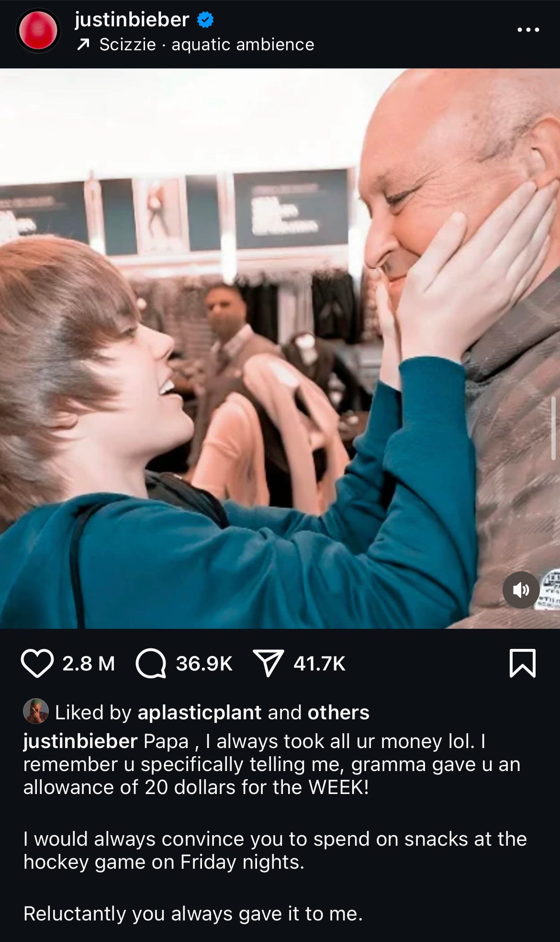560x942 pixels.
Task: View the 2.8 M likes count
Action: click(x=89, y=664)
